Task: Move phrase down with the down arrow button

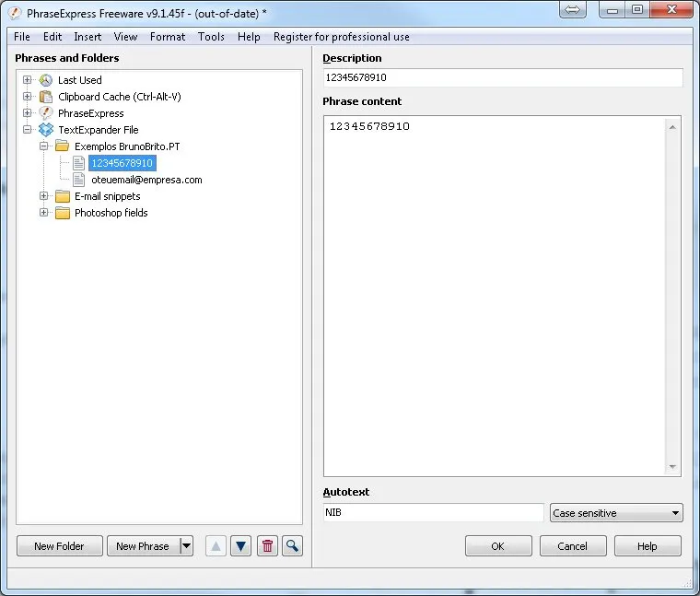Action: coord(240,546)
